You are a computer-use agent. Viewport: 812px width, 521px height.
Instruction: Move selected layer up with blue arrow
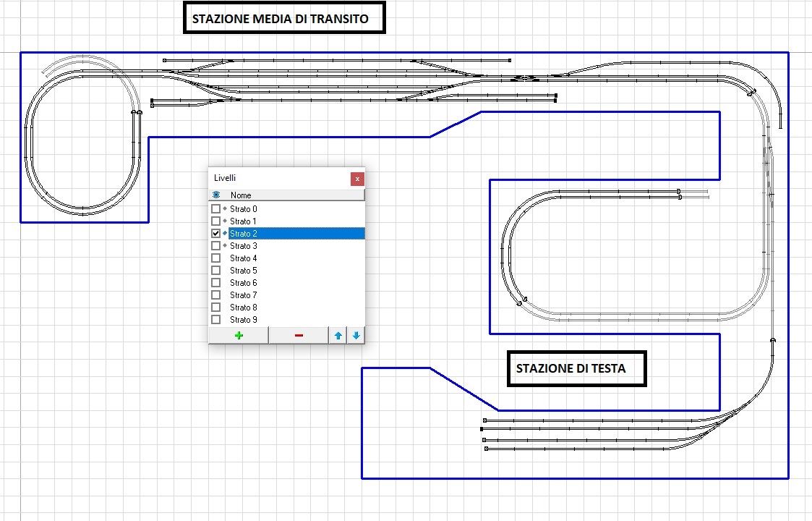(x=338, y=335)
